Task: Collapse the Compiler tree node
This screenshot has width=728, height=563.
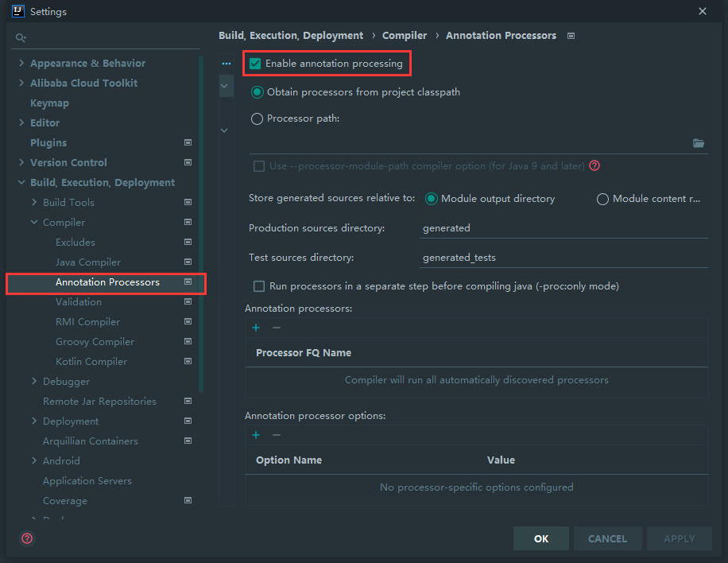Action: pyautogui.click(x=34, y=223)
